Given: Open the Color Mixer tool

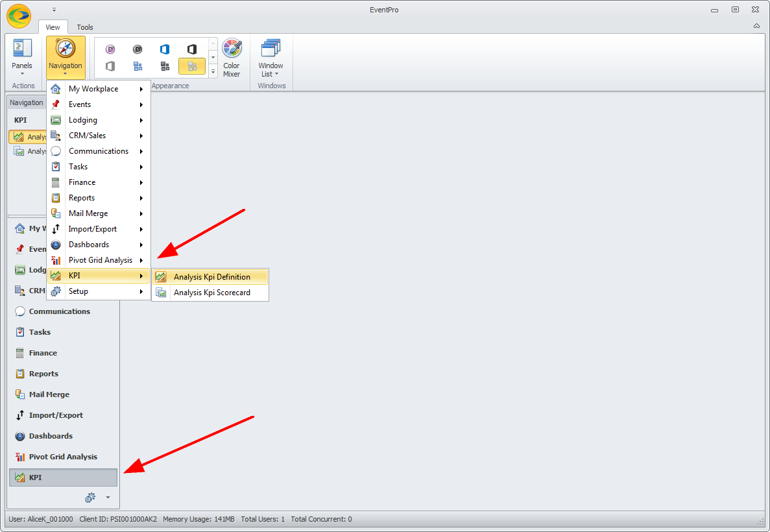Looking at the screenshot, I should point(232,58).
